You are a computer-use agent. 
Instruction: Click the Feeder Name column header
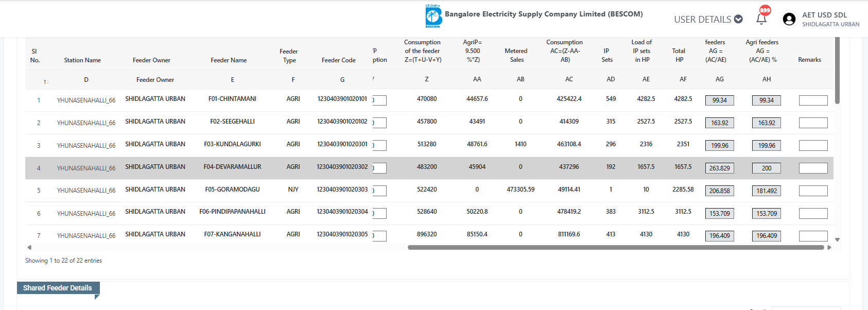click(x=229, y=60)
